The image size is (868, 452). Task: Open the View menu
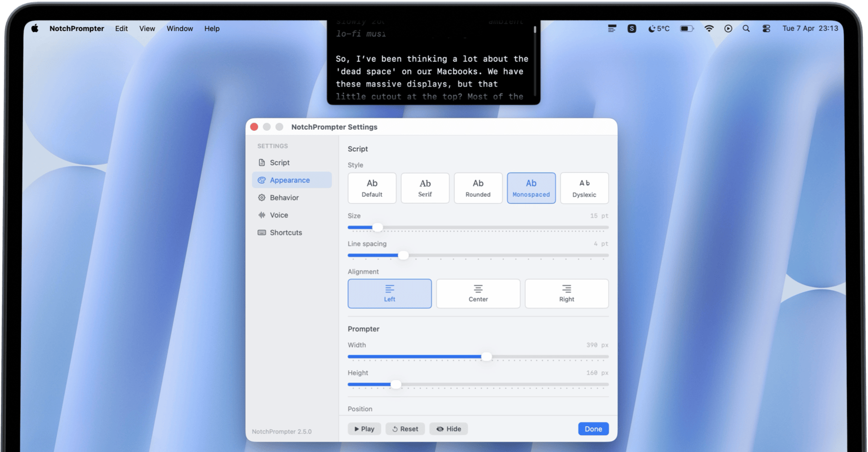[146, 28]
